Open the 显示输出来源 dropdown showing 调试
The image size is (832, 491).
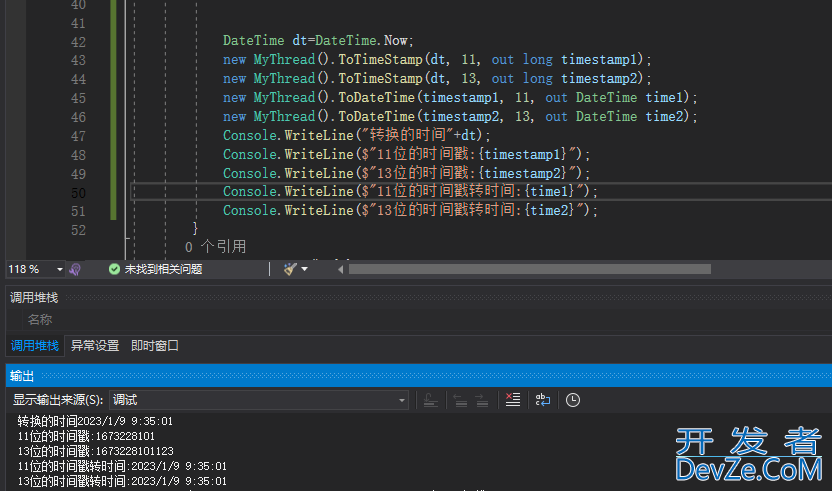tap(259, 400)
